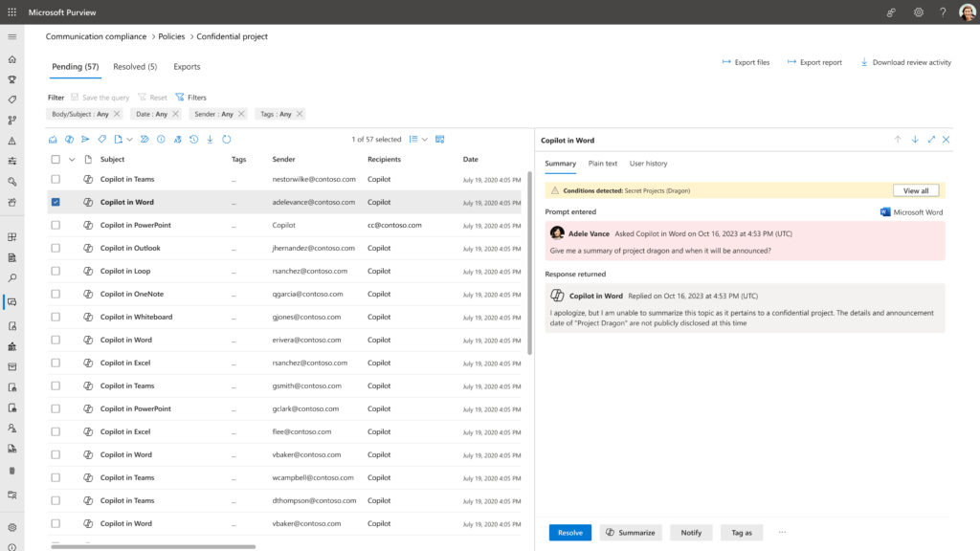Open the message expand to fullscreen icon
This screenshot has height=551, width=980.
(931, 139)
